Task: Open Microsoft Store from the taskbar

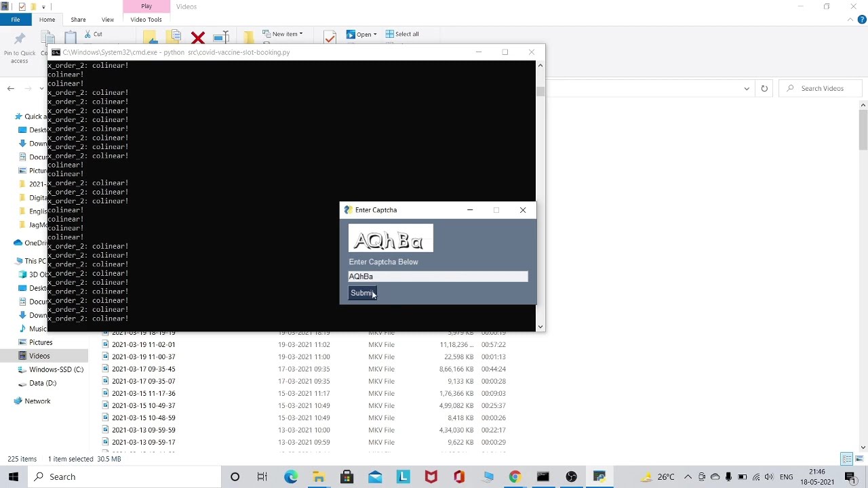Action: tap(347, 477)
